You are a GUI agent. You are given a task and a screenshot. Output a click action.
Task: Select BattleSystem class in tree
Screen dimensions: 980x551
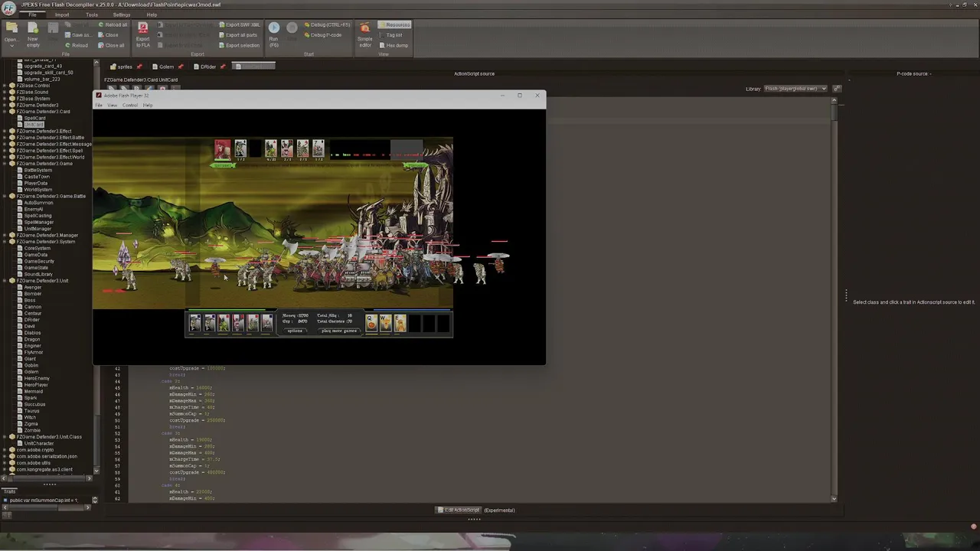(38, 170)
